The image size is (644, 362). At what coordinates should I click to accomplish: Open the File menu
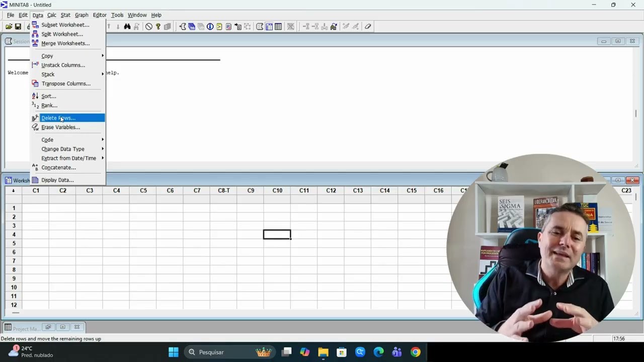(11, 15)
